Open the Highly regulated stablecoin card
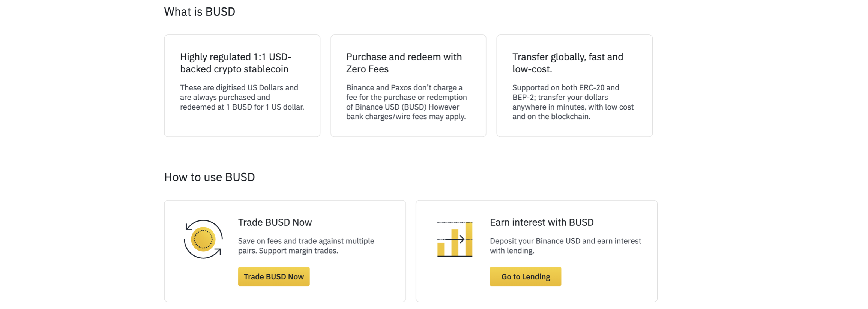868x309 pixels. 242,85
